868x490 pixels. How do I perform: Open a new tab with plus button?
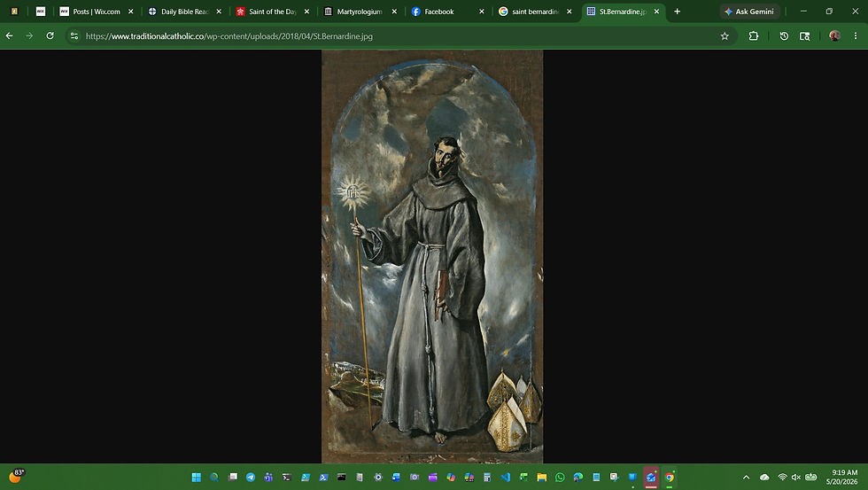677,11
